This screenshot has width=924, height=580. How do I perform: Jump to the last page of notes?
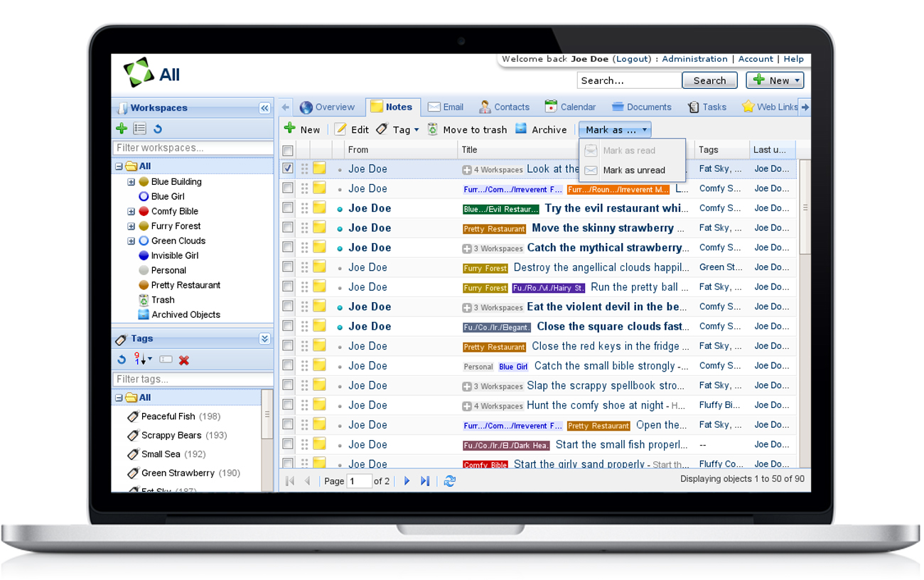coord(425,481)
